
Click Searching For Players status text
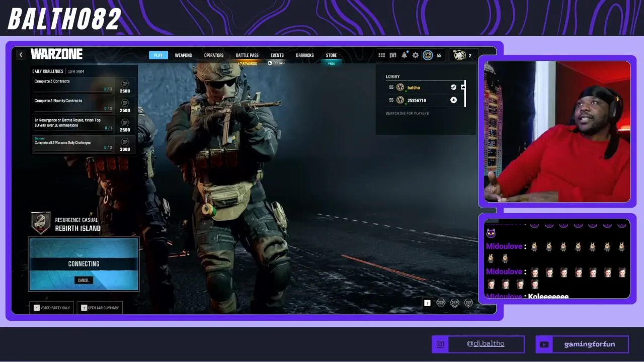(x=407, y=113)
